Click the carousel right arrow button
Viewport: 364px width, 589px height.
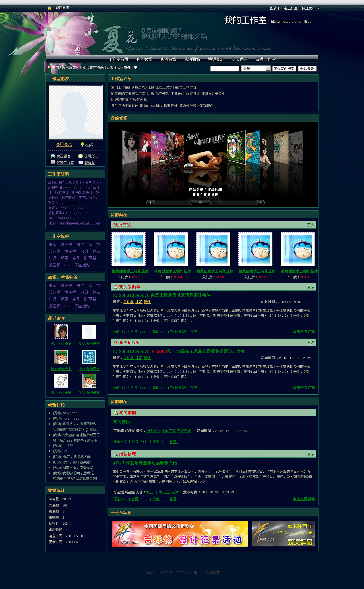coord(261,203)
